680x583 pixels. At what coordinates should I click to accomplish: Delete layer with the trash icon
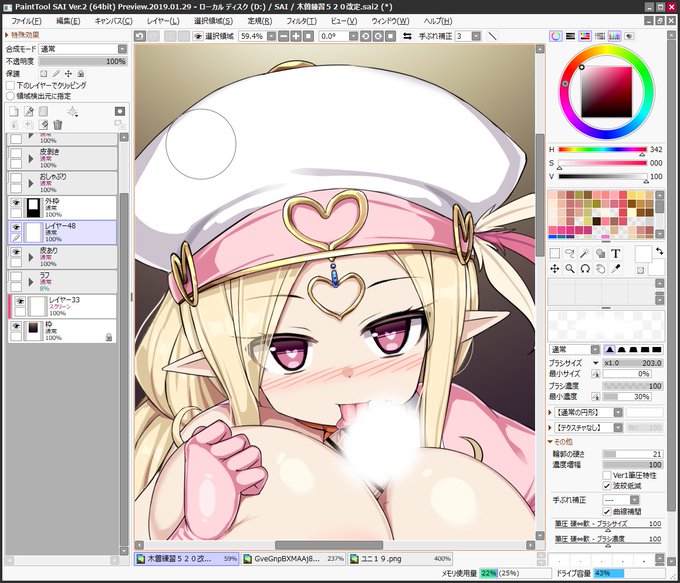[x=58, y=125]
